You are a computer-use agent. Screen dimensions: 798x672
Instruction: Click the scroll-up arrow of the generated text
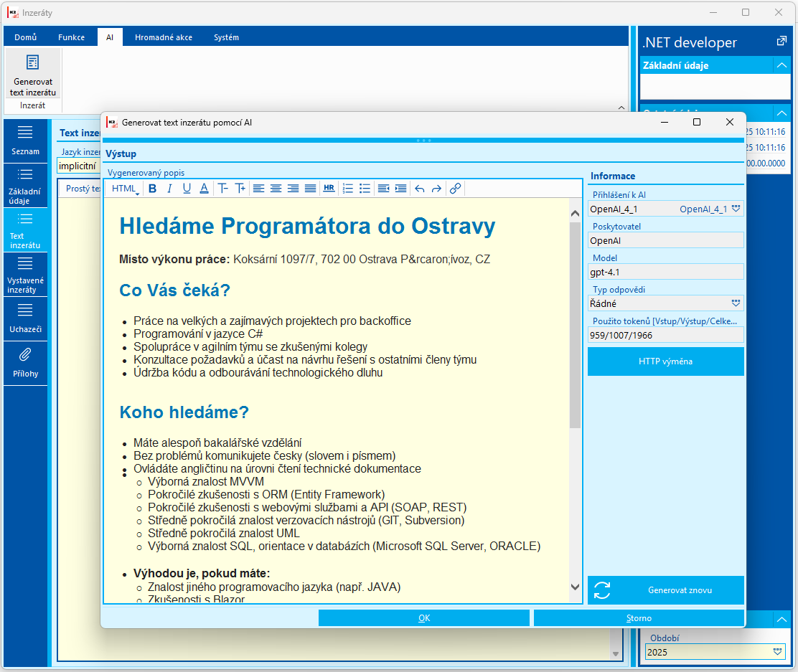(575, 214)
